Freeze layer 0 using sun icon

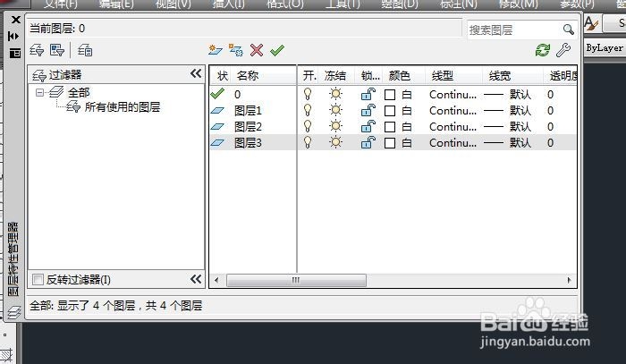335,94
